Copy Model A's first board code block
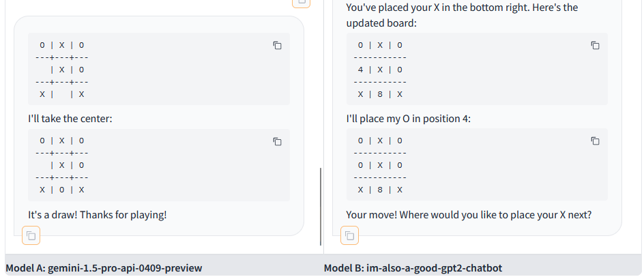Viewport: 644px width, 277px height. (x=277, y=45)
